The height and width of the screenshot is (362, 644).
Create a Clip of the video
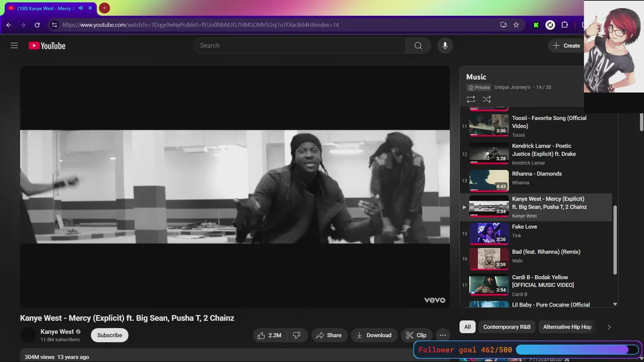pos(416,335)
